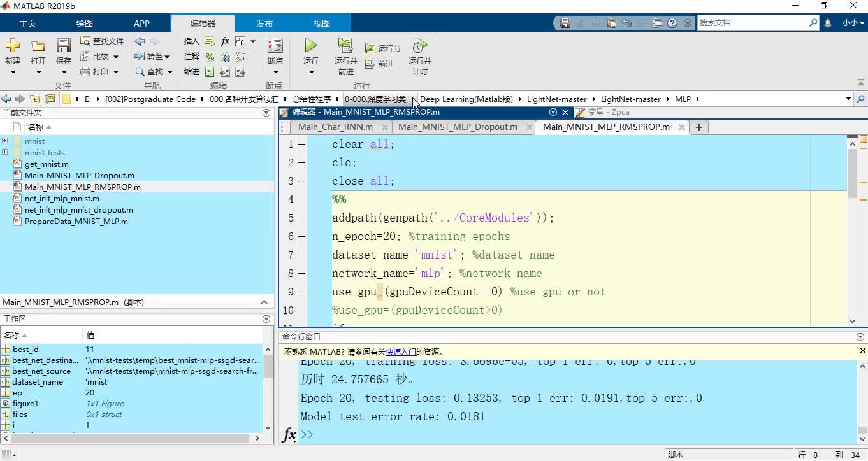This screenshot has height=461, width=868.
Task: Click the insert function fx icon
Action: click(x=225, y=41)
